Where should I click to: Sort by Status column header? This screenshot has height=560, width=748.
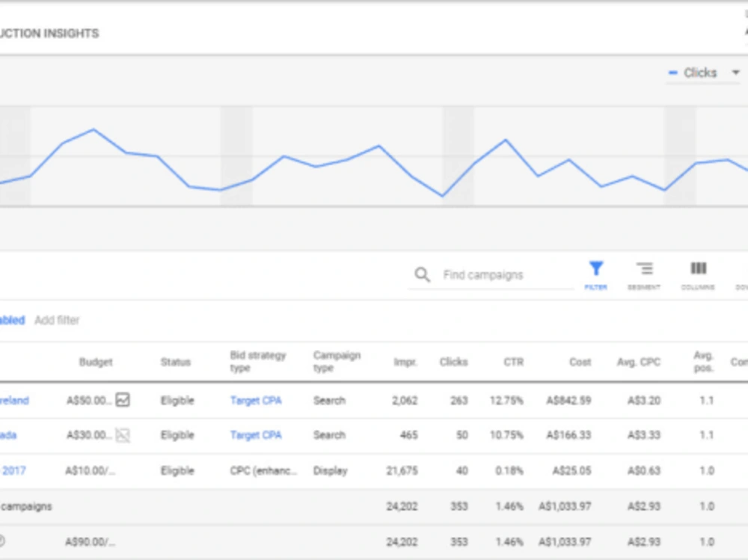[176, 362]
